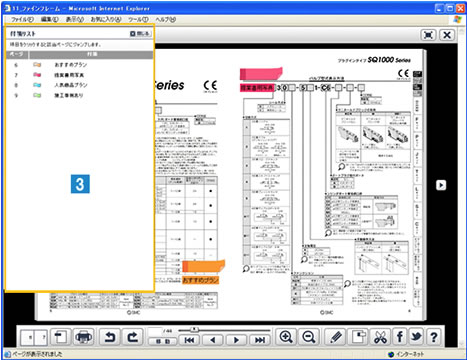Click the redo forward-arrow icon
This screenshot has width=467, height=360.
(x=133, y=337)
